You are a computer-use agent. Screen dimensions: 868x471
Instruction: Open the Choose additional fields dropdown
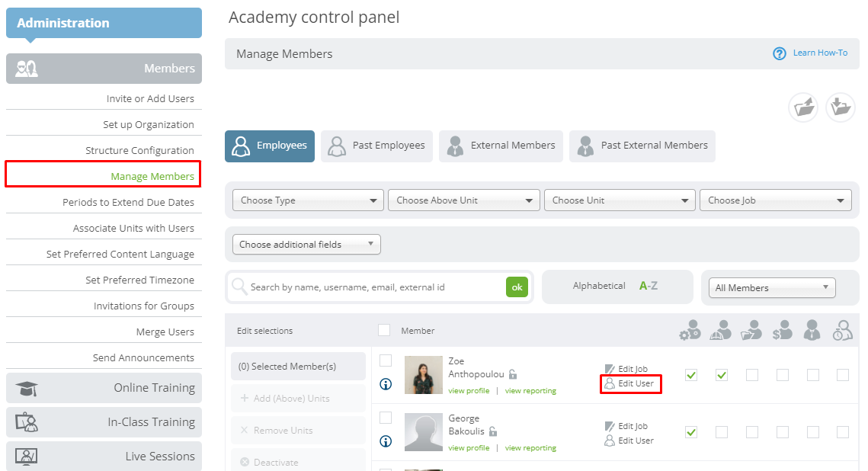click(x=306, y=244)
